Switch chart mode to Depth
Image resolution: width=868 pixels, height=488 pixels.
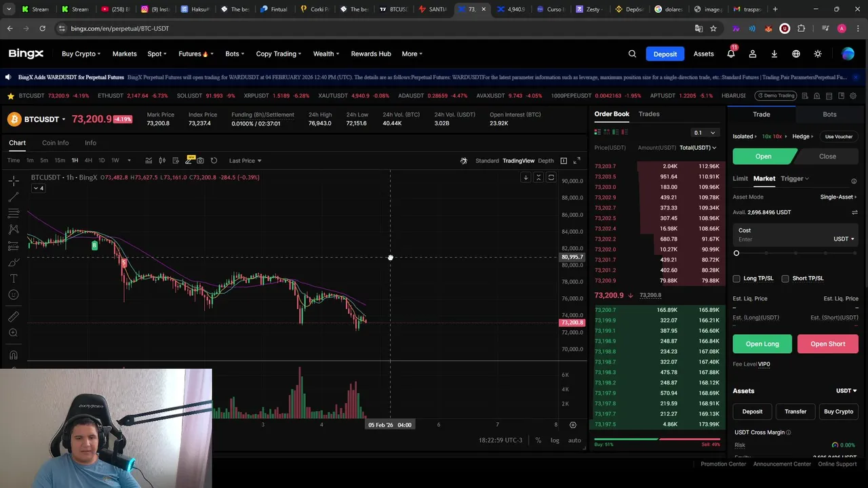pos(546,161)
